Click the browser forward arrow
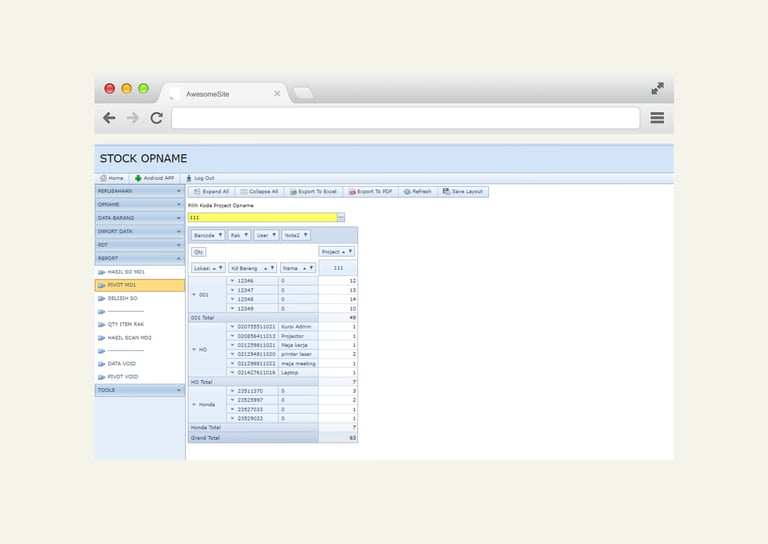The width and height of the screenshot is (768, 544). click(x=133, y=118)
